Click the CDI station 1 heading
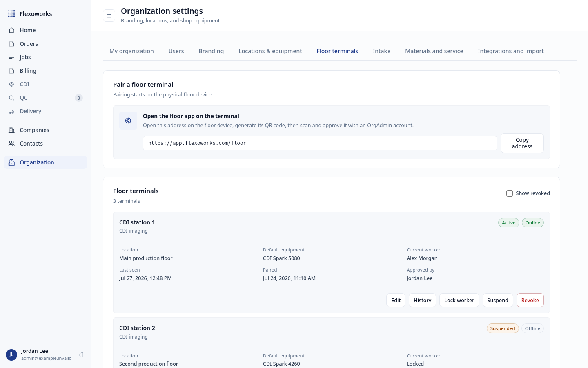Viewport: 588px width, 368px height. pos(137,222)
